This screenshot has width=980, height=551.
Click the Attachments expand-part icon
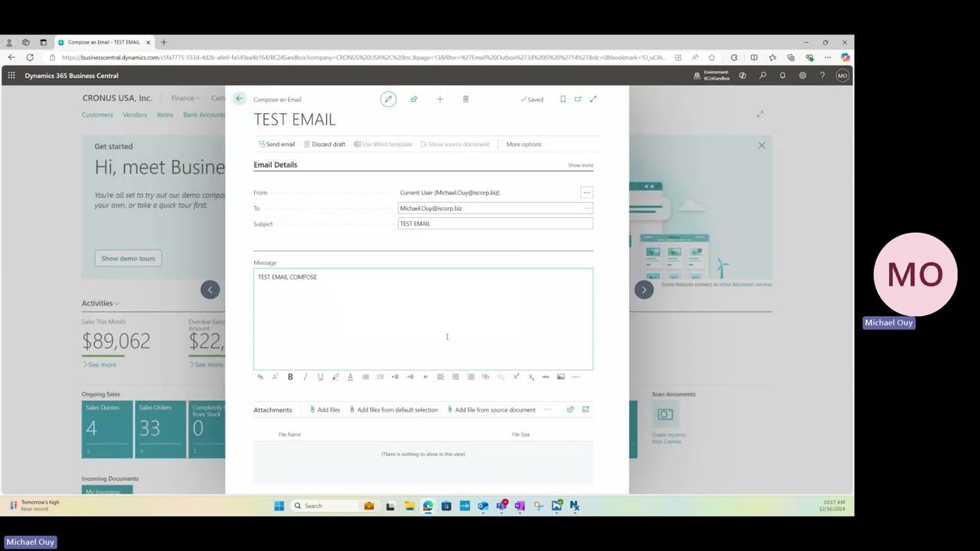[586, 409]
